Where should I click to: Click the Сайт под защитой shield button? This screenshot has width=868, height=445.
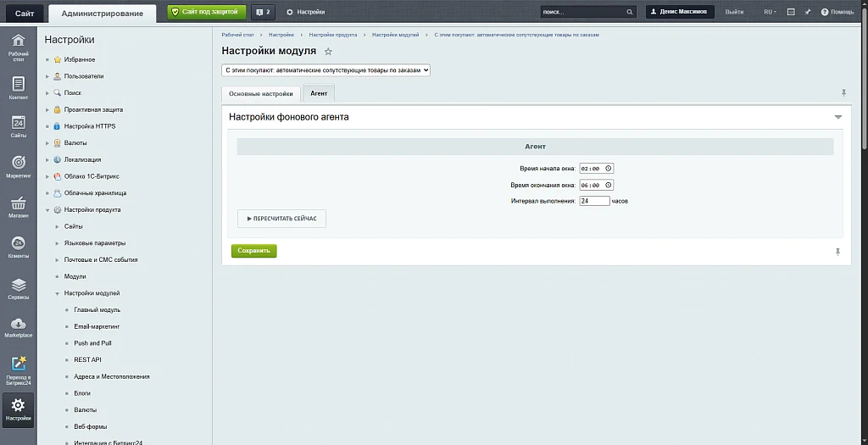(207, 12)
